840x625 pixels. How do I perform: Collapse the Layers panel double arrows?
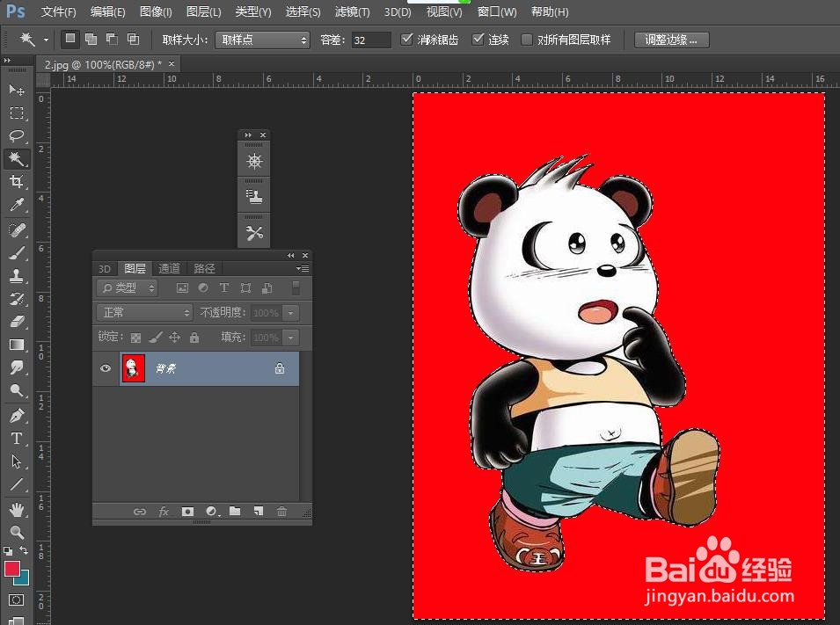pyautogui.click(x=291, y=256)
